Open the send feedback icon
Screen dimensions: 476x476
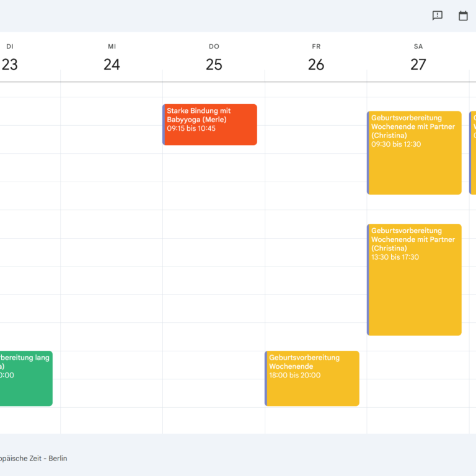(438, 16)
